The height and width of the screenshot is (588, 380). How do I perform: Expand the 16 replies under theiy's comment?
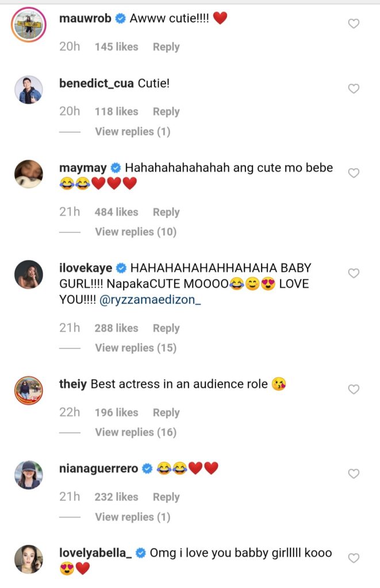(x=136, y=432)
